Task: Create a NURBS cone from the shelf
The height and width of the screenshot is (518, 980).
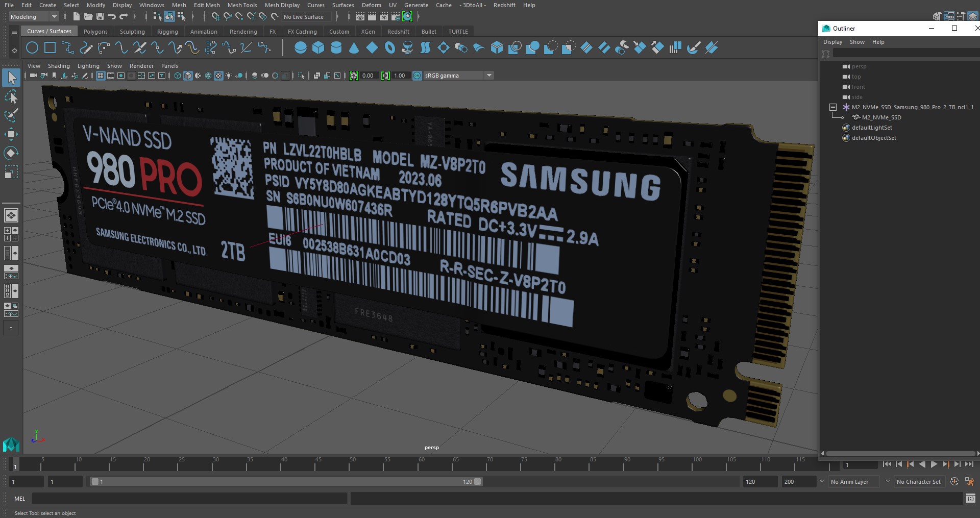Action: pyautogui.click(x=354, y=48)
